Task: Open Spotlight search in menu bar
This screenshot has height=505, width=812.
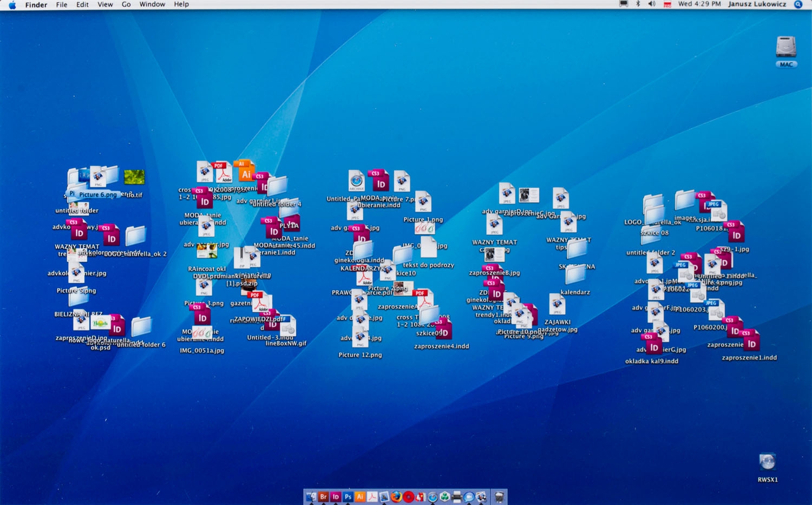Action: pyautogui.click(x=798, y=4)
